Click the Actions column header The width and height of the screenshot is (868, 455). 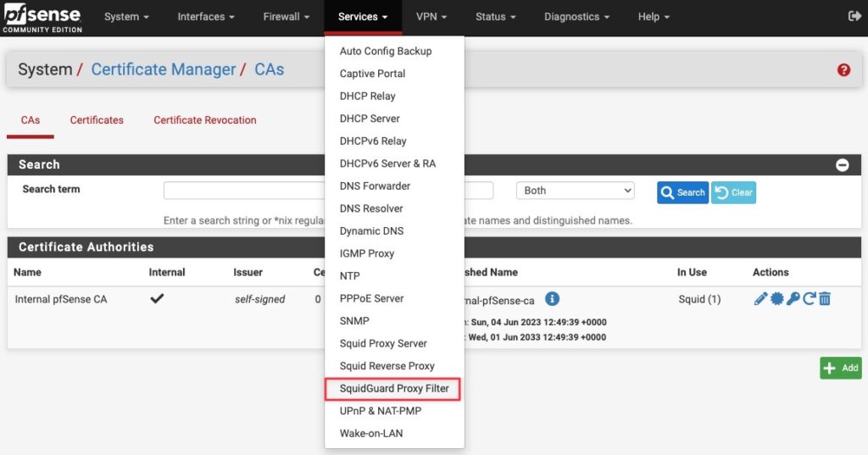point(771,272)
